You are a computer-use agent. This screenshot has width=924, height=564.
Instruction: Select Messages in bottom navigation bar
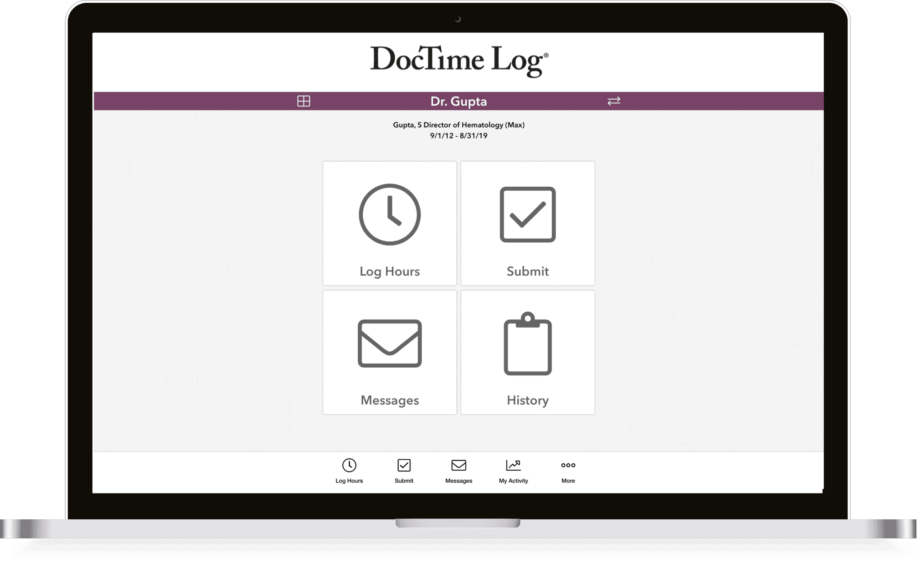click(x=458, y=471)
